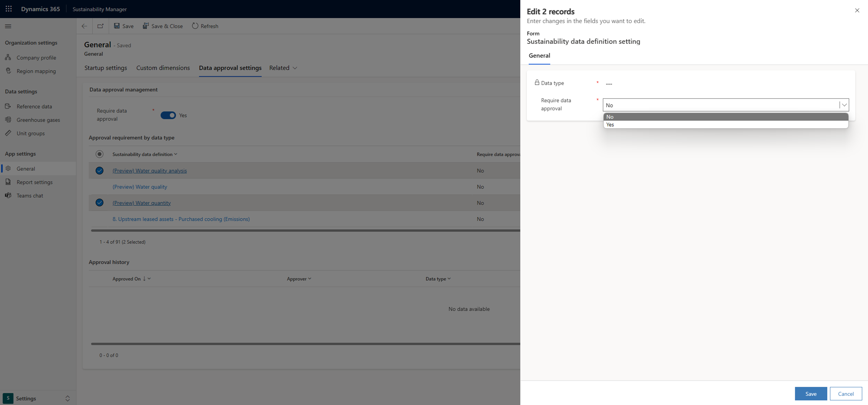The image size is (868, 405).
Task: Click the Greenhouse gases sidebar icon
Action: pos(8,120)
